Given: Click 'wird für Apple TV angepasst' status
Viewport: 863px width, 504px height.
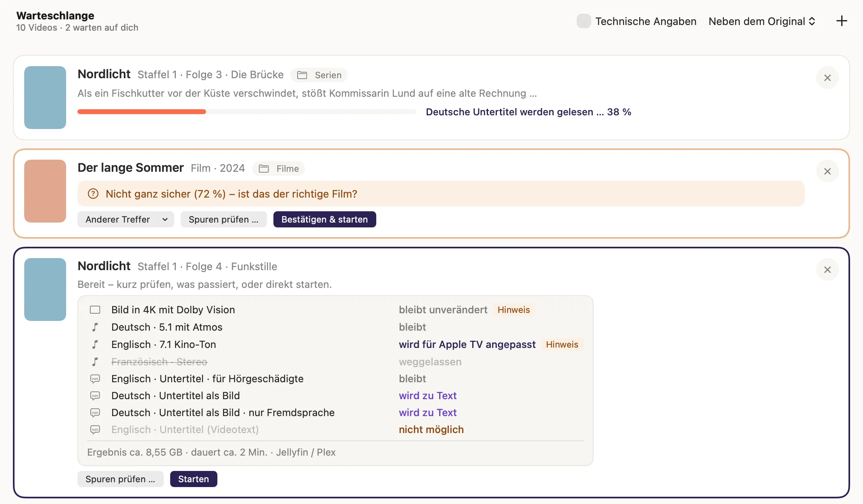Looking at the screenshot, I should click(467, 344).
